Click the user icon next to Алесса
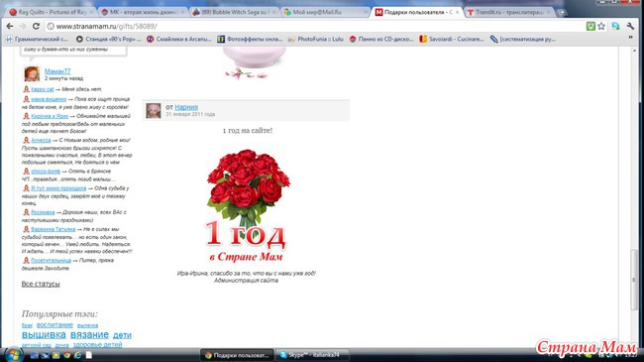 click(x=26, y=140)
